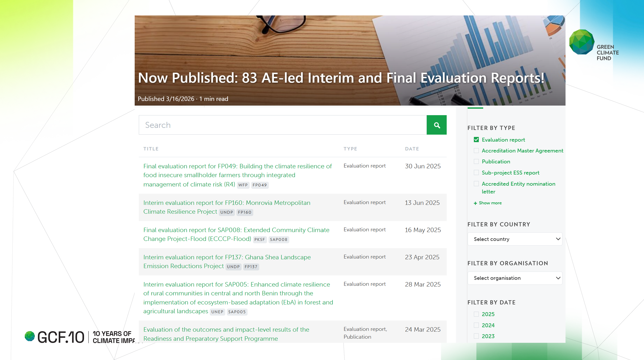Open the Select country dropdown
Screen dimensions: 644x360
click(515, 239)
